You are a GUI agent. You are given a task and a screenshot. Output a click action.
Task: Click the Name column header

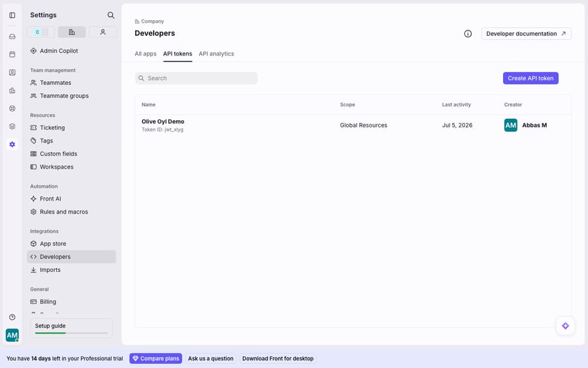point(148,105)
